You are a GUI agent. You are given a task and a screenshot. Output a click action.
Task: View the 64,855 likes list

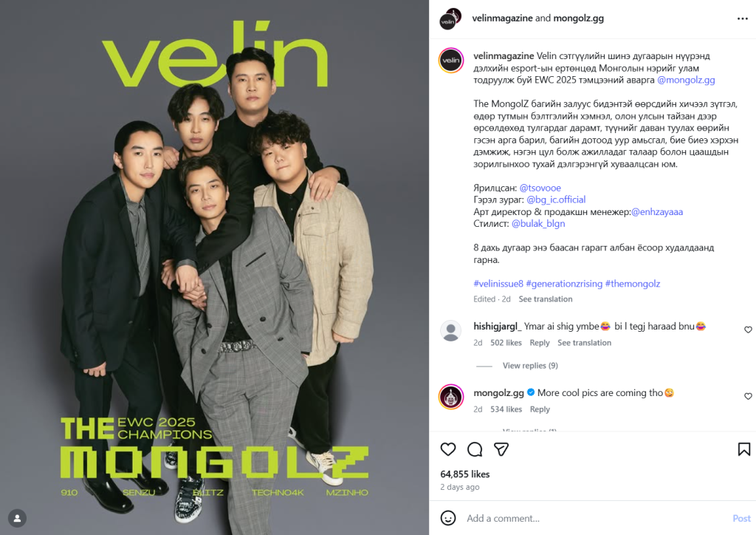(465, 474)
